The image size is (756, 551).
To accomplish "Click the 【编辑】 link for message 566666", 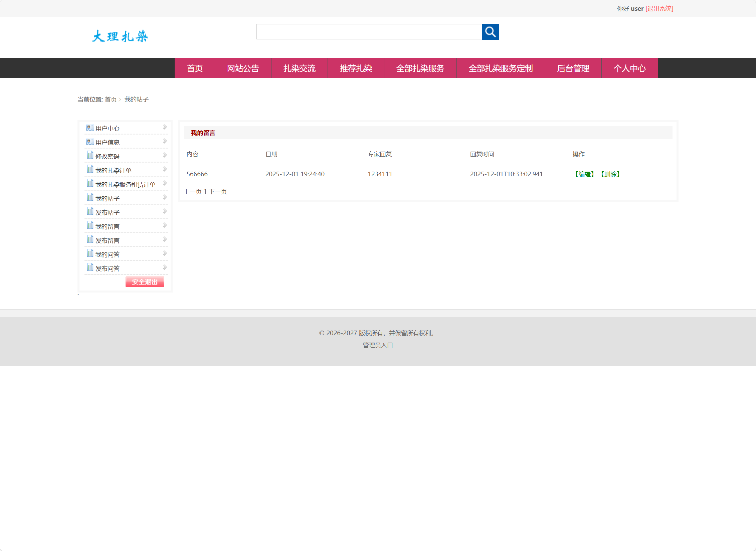I will click(x=584, y=174).
